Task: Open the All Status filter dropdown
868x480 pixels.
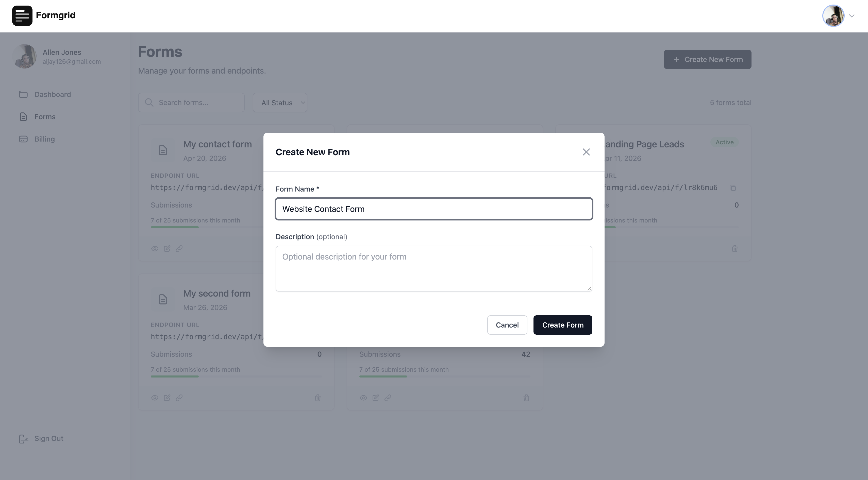Action: 280,102
